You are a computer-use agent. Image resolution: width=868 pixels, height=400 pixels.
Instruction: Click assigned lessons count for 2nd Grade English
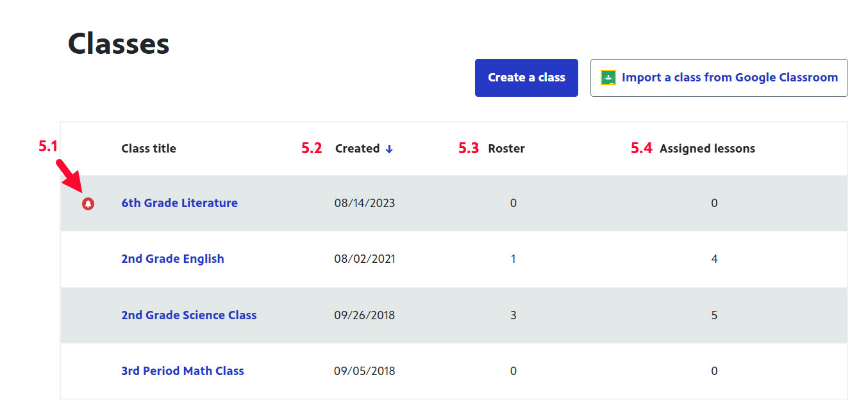pyautogui.click(x=714, y=259)
